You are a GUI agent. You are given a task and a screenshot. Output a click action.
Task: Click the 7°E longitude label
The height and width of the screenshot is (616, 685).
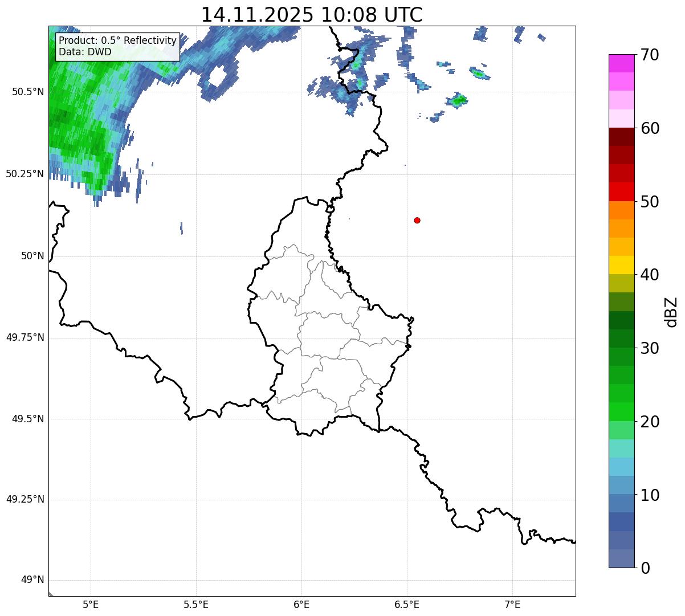pyautogui.click(x=513, y=604)
